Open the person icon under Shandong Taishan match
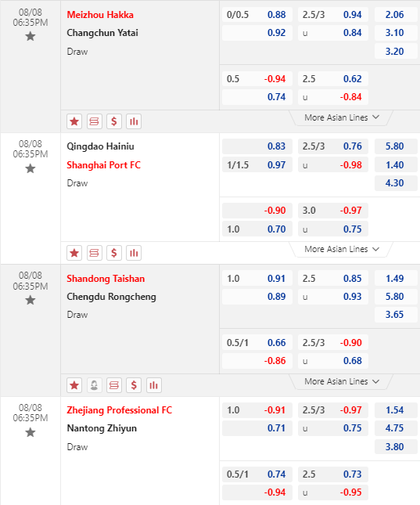This screenshot has height=505, width=420. click(x=94, y=385)
